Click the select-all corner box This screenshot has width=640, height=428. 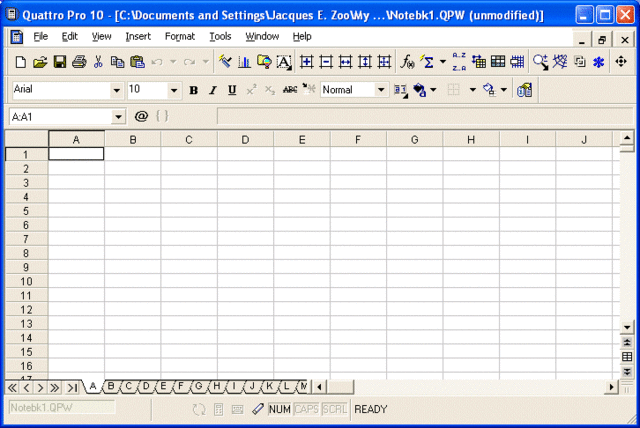coord(27,139)
